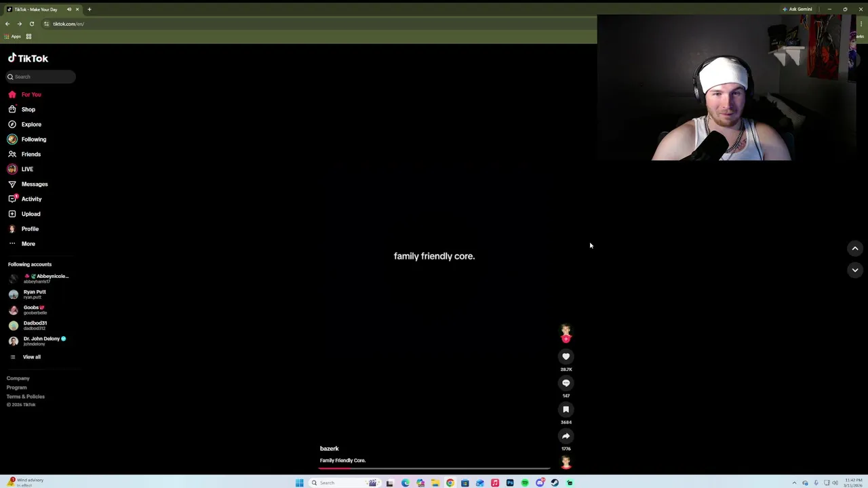Image resolution: width=868 pixels, height=488 pixels.
Task: Open Chrome from the taskbar
Action: click(450, 483)
